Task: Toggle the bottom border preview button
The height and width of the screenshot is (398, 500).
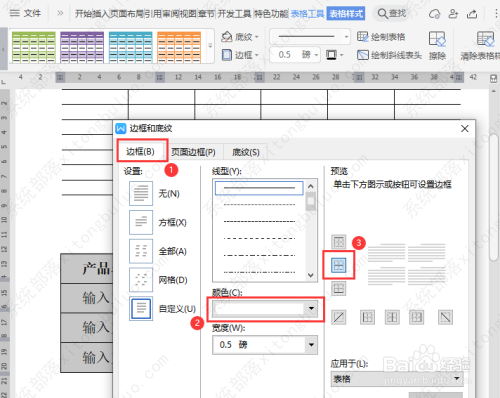Action: (339, 288)
